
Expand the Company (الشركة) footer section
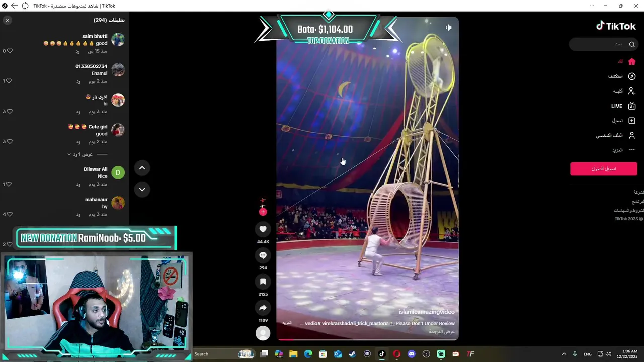(x=638, y=192)
